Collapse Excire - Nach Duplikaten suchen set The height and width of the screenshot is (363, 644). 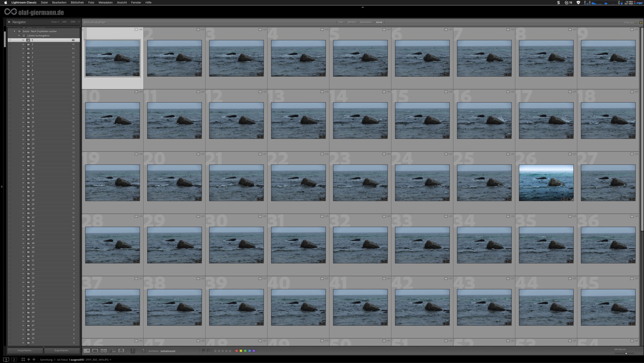click(x=14, y=31)
